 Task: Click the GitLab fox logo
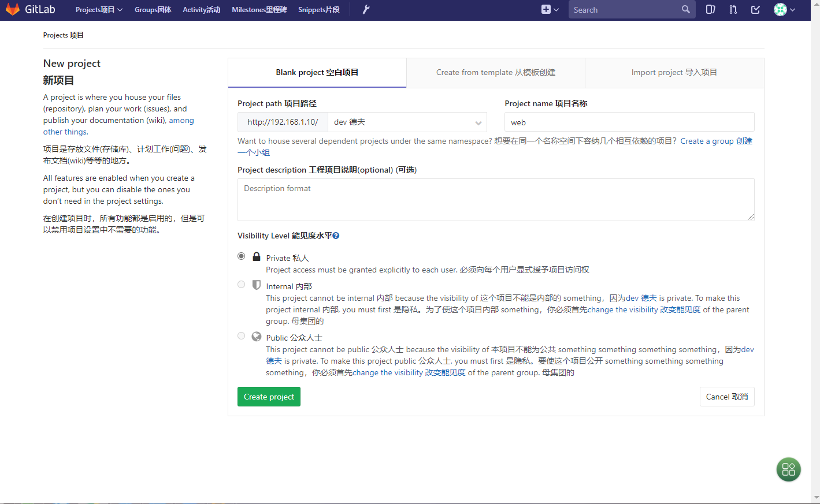(x=13, y=9)
